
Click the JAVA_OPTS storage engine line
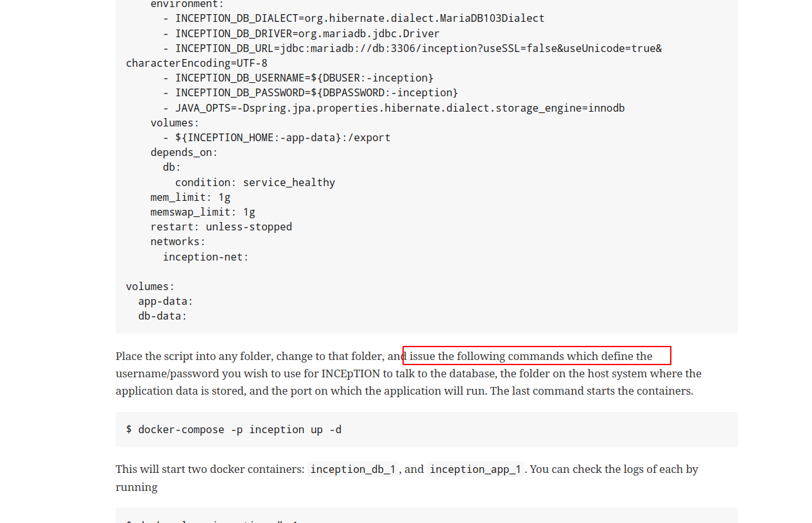(x=399, y=108)
